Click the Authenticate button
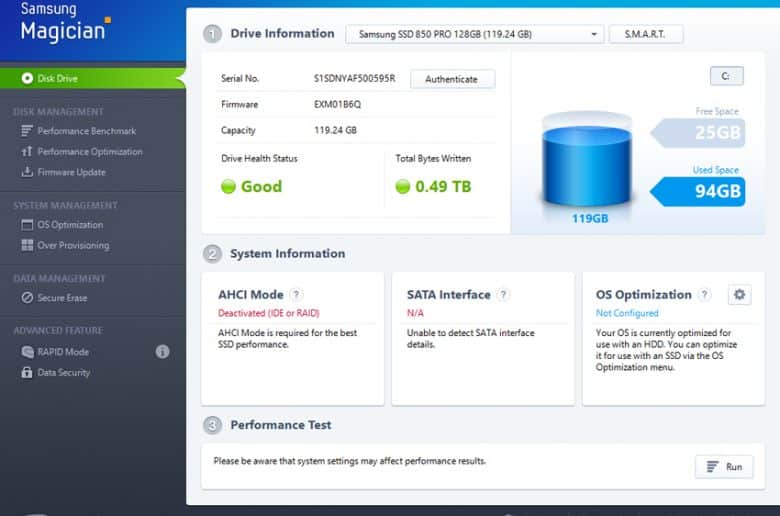 coord(452,79)
